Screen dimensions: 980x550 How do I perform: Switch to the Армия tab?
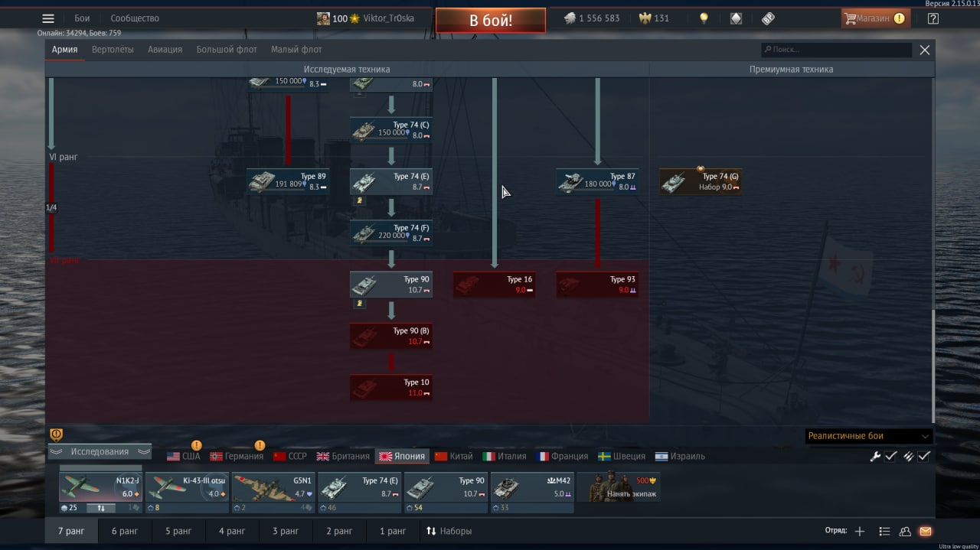(65, 50)
